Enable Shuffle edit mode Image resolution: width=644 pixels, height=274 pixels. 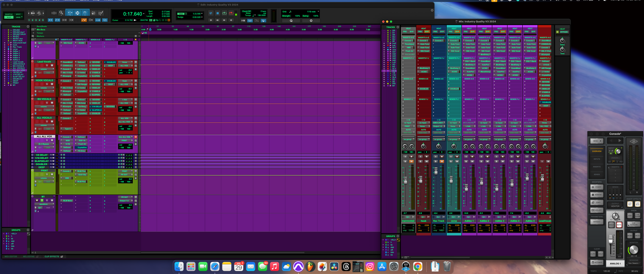coord(8,14)
